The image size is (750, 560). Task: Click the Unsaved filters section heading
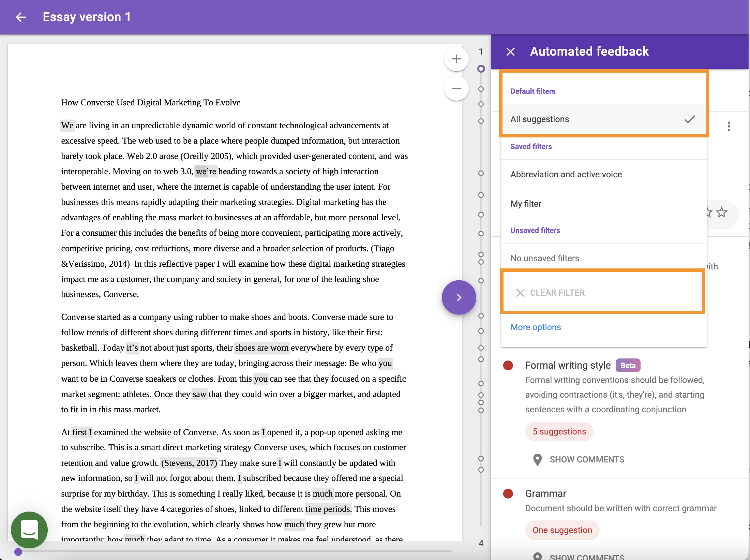(535, 230)
